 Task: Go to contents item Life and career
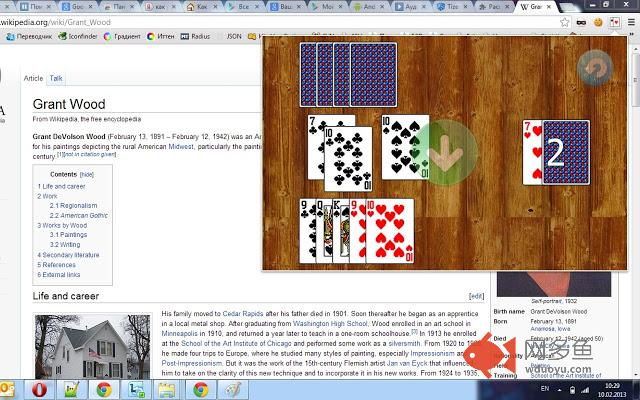click(x=64, y=187)
